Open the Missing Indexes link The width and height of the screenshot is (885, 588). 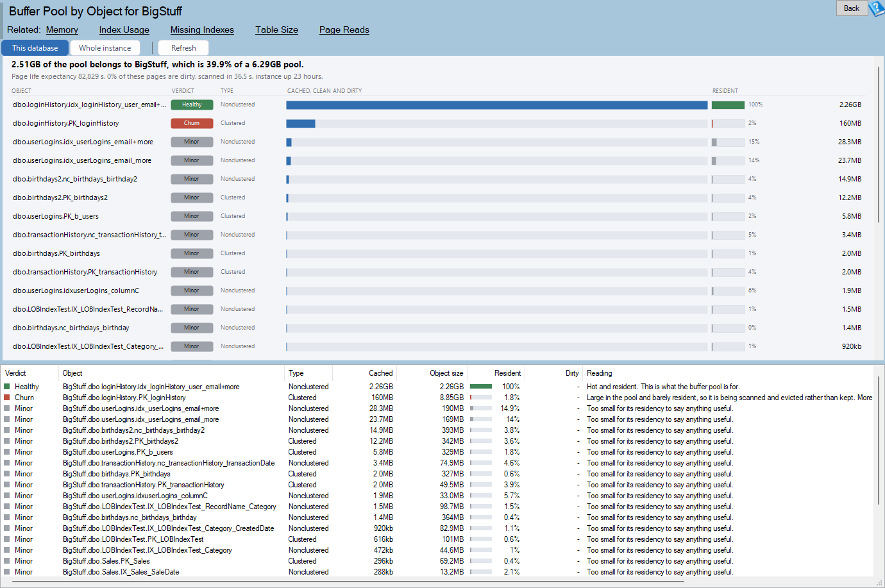point(202,29)
